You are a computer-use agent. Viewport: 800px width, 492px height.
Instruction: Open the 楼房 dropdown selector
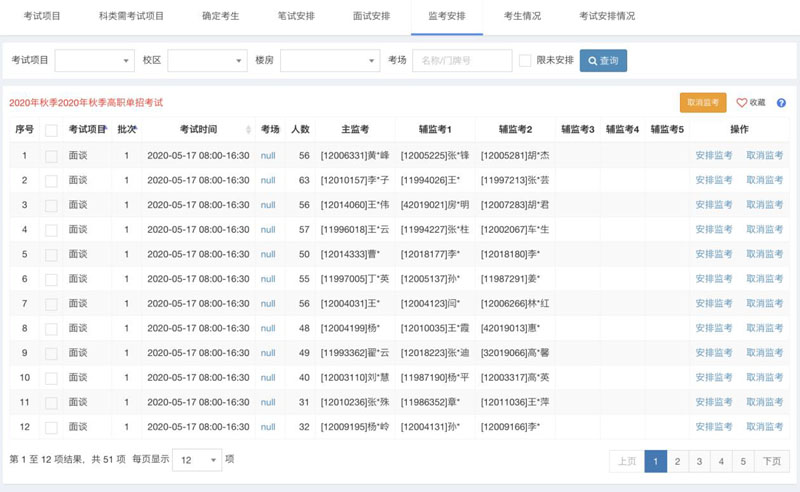329,61
